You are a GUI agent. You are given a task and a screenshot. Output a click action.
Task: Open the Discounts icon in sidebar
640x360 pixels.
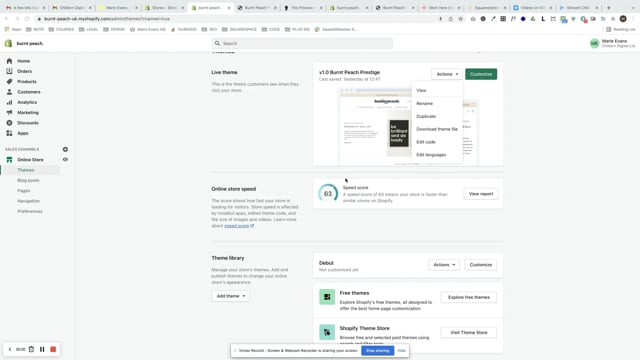[x=9, y=122]
